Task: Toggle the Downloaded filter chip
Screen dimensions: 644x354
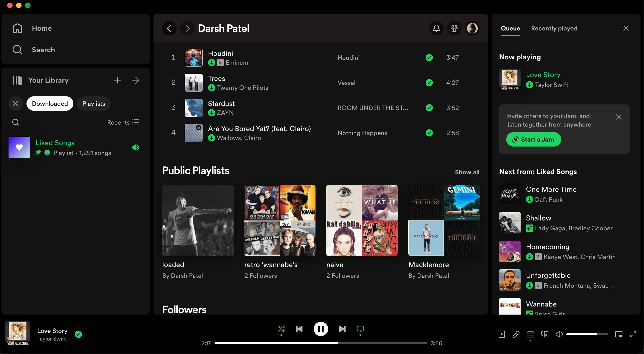Action: coord(50,104)
